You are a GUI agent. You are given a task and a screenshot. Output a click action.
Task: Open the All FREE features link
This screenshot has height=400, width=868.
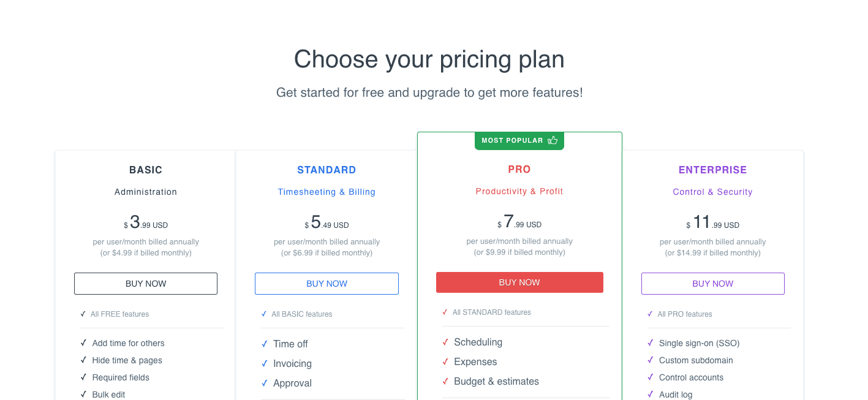[119, 314]
